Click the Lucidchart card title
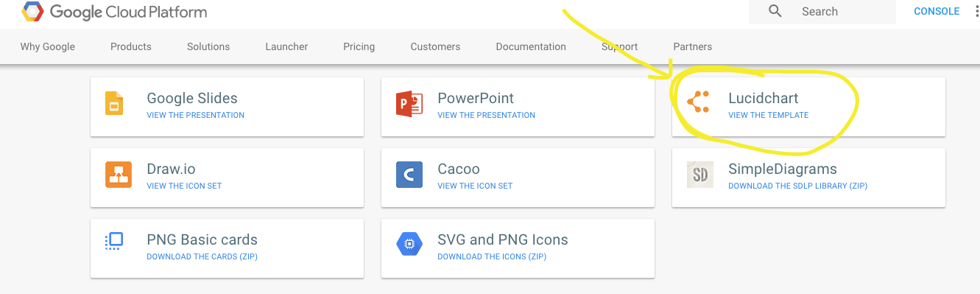This screenshot has height=294, width=980. click(764, 98)
